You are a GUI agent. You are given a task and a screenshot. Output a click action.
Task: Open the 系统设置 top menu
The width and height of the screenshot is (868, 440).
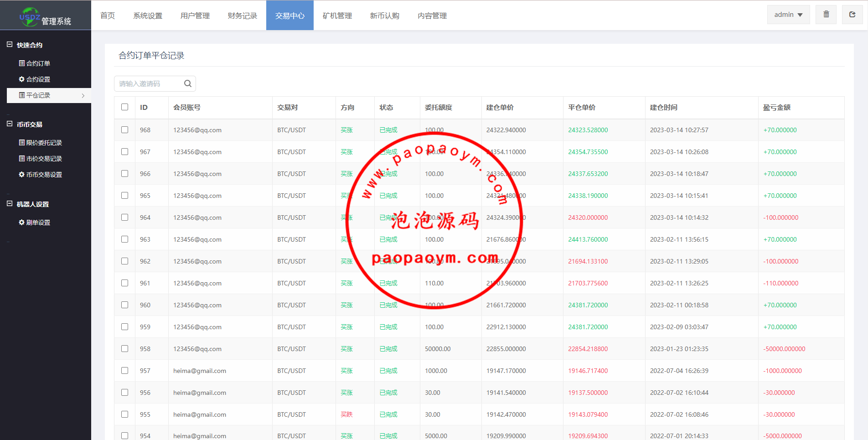click(x=148, y=16)
